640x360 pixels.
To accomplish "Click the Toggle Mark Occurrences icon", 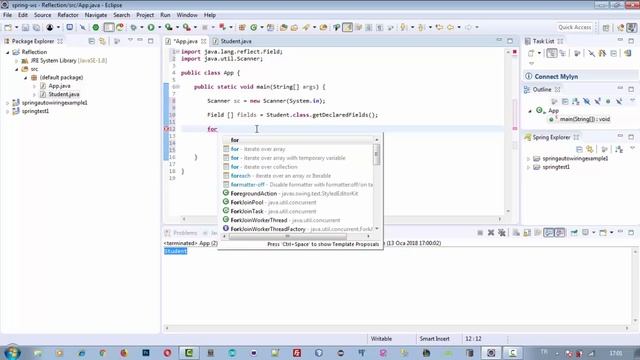I will [x=347, y=27].
